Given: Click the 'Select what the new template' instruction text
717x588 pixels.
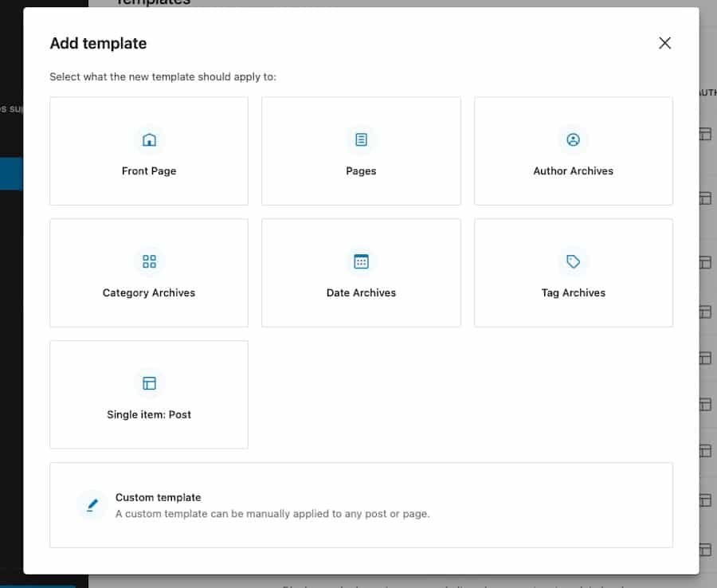Looking at the screenshot, I should tap(163, 77).
